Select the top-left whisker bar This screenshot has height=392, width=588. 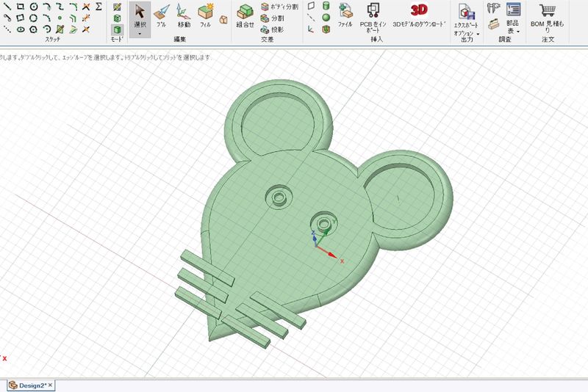pos(207,268)
